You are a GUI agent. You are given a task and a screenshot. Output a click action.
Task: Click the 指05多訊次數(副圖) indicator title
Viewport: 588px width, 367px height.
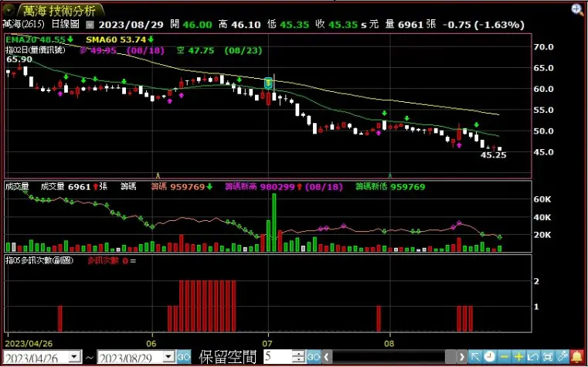click(39, 260)
